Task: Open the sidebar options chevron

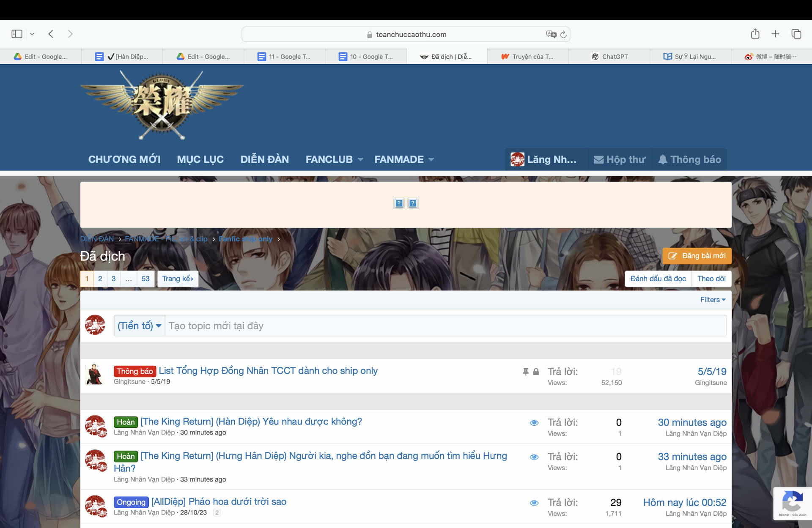Action: 32,34
